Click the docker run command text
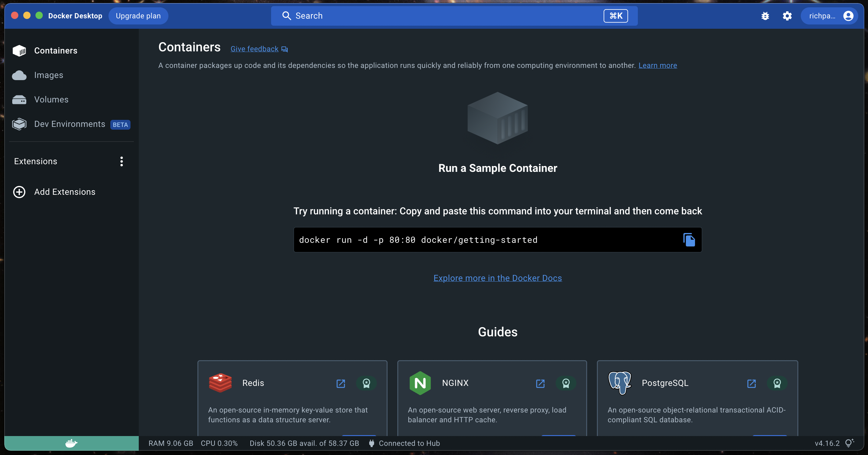868x455 pixels. [x=418, y=240]
